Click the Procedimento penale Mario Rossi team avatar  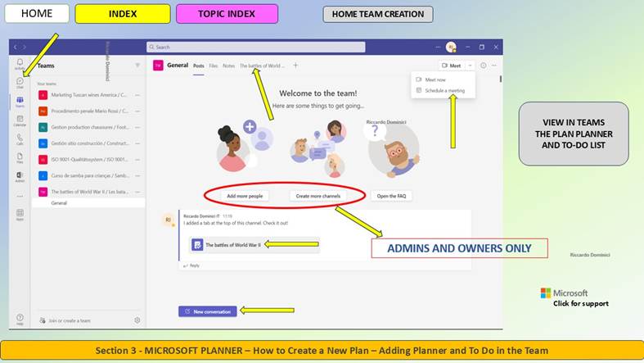pyautogui.click(x=43, y=111)
